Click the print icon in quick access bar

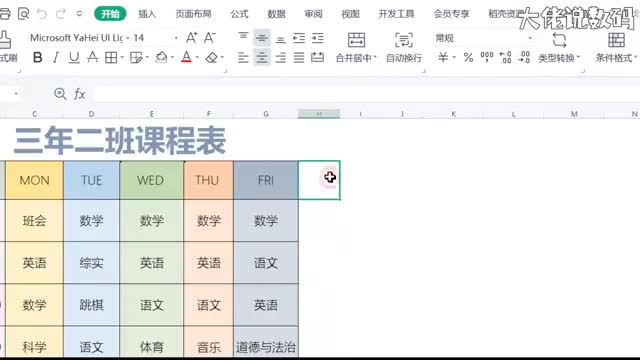[4, 14]
